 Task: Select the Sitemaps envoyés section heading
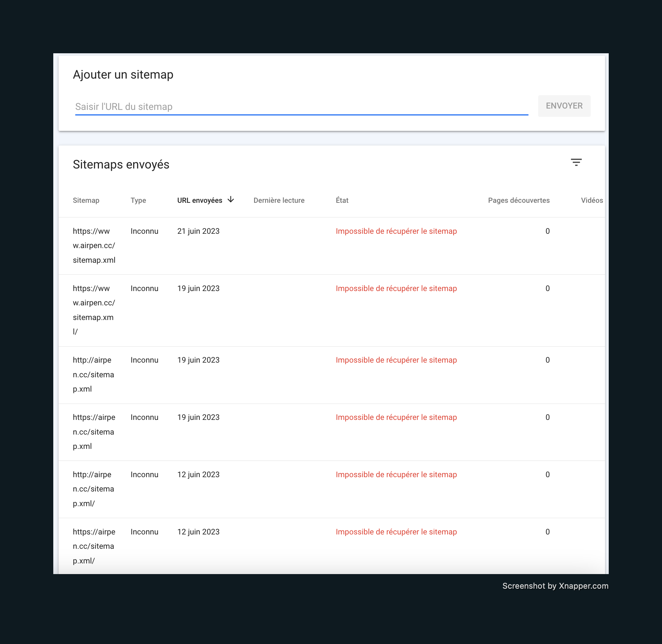click(x=121, y=165)
